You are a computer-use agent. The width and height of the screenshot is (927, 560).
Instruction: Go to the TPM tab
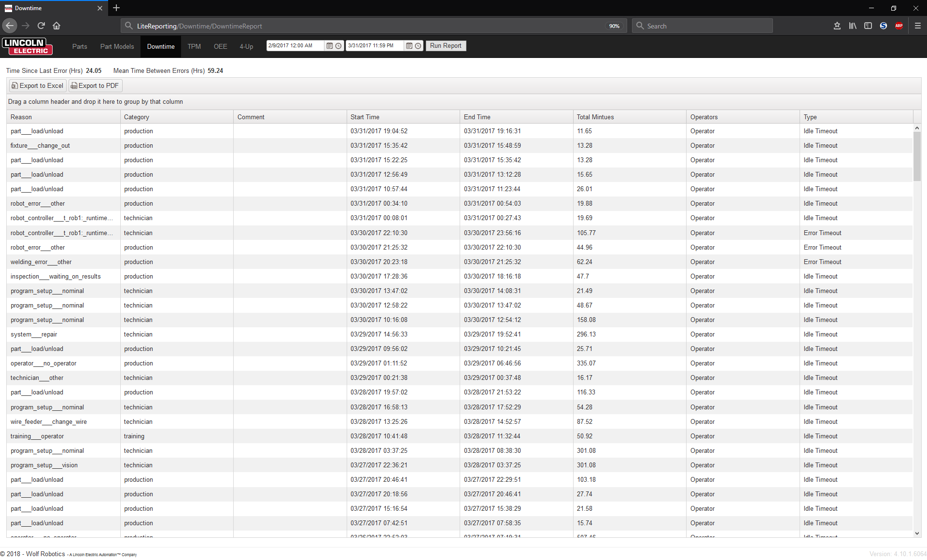click(194, 47)
